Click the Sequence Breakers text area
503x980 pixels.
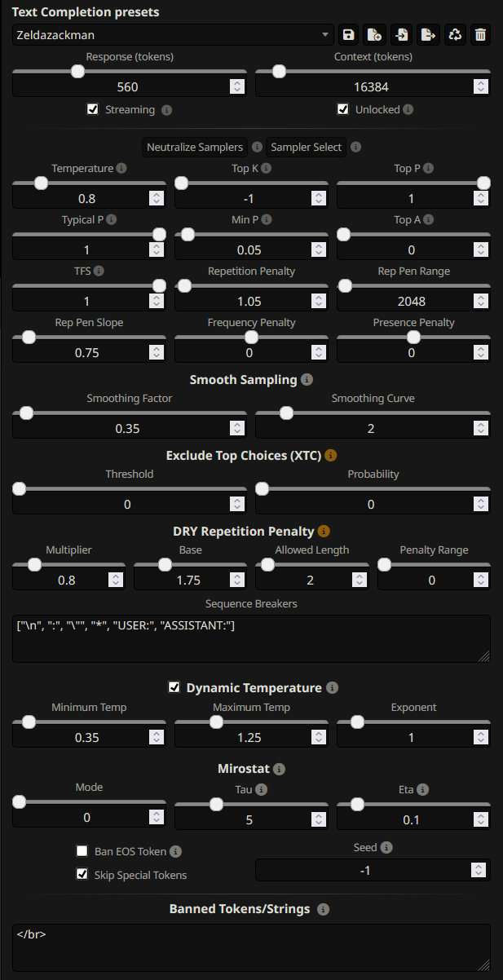pyautogui.click(x=251, y=638)
